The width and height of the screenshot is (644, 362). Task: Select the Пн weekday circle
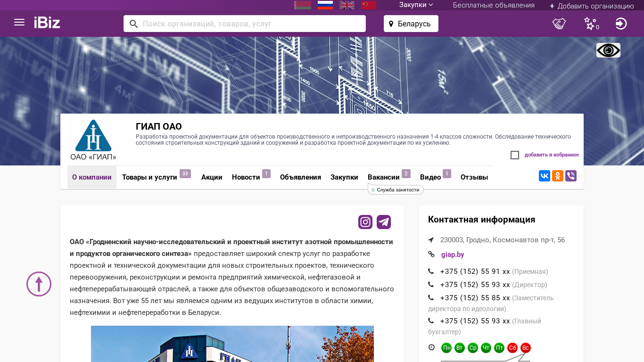tap(446, 348)
